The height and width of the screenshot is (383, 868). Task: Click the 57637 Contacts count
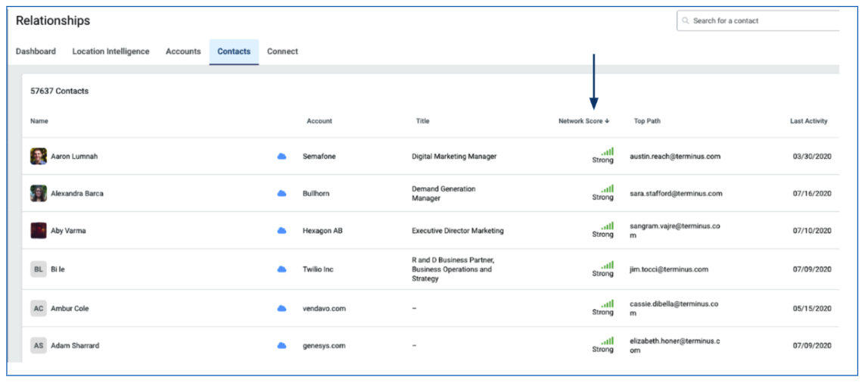click(59, 92)
